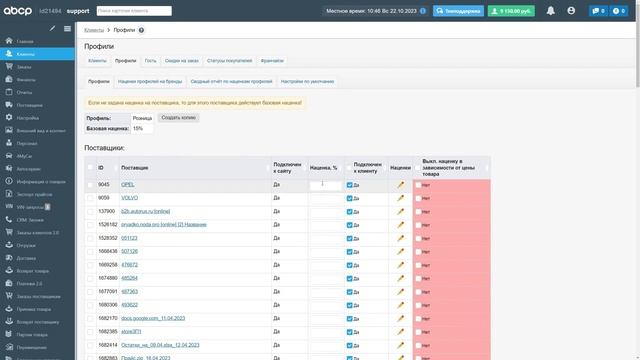Open the Возврат товара sidebar icon
640x360 pixels.
coord(9,270)
